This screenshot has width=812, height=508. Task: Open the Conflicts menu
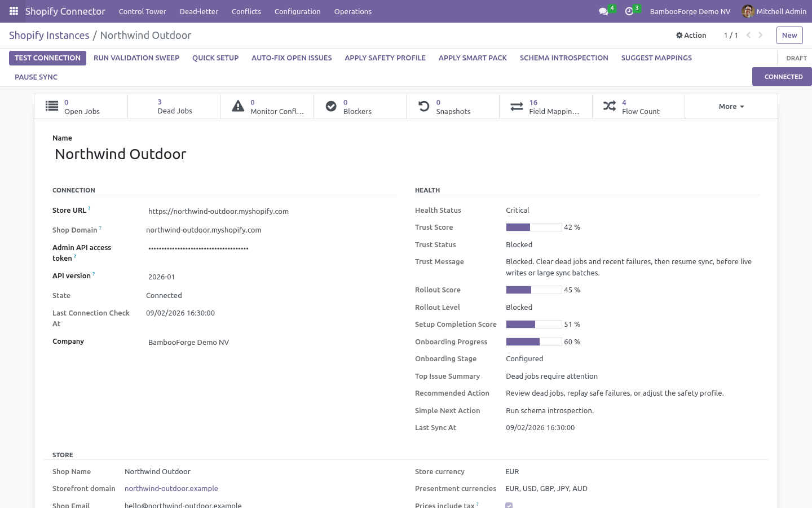(246, 11)
